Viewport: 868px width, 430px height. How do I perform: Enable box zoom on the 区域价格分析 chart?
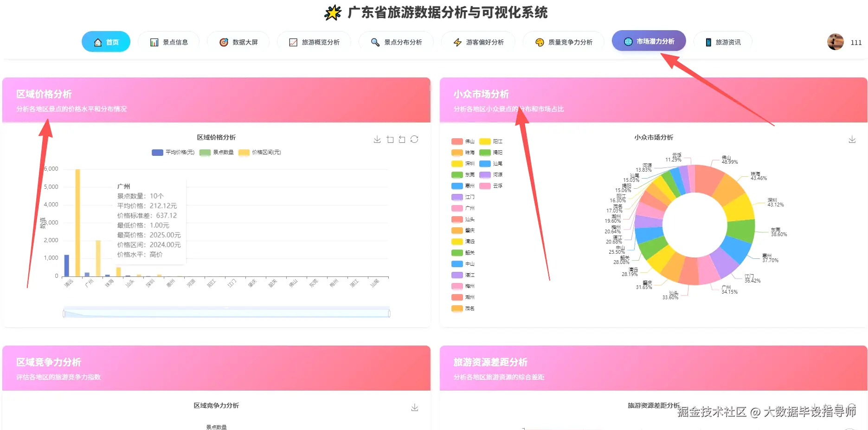click(390, 139)
